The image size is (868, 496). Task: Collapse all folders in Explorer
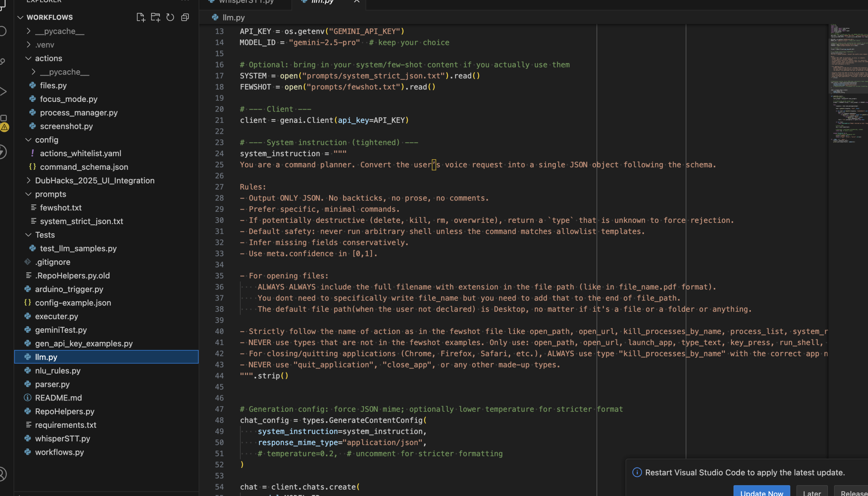pos(185,17)
